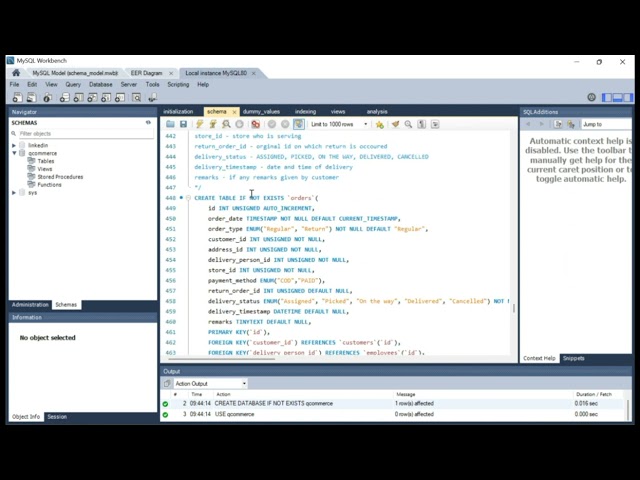Toggle fold marker on line 448

point(188,198)
